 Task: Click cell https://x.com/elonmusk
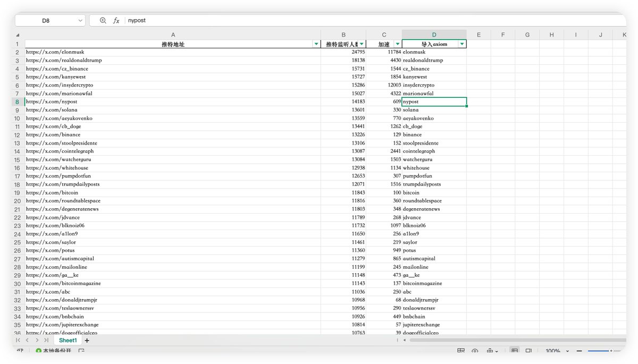click(x=173, y=52)
